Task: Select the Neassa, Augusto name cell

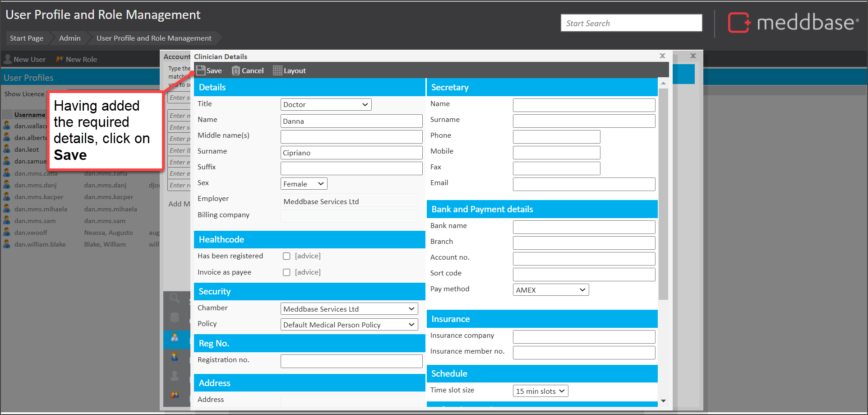Action: (108, 233)
